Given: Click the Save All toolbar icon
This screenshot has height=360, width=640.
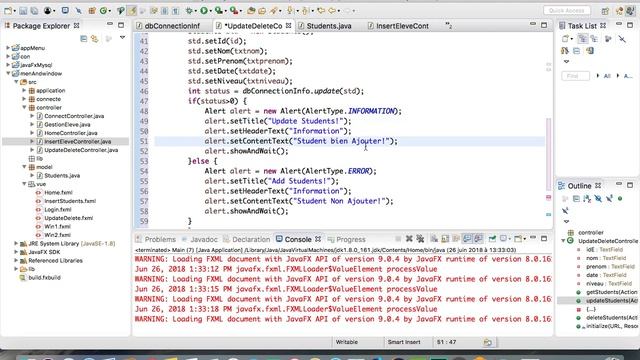Looking at the screenshot, I should click(x=34, y=11).
